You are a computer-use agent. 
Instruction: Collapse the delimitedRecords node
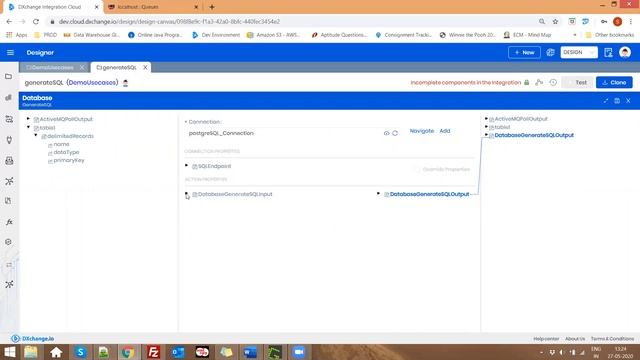(x=36, y=136)
